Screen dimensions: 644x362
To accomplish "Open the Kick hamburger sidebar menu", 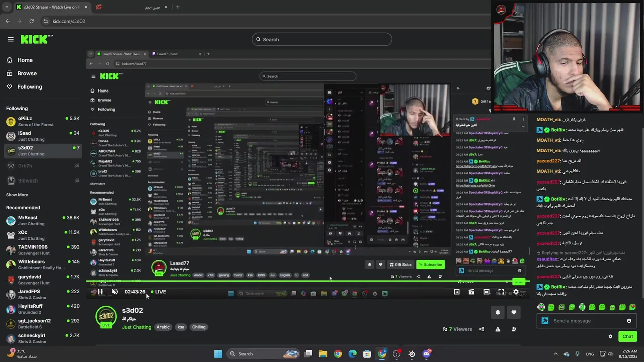I will (x=11, y=39).
